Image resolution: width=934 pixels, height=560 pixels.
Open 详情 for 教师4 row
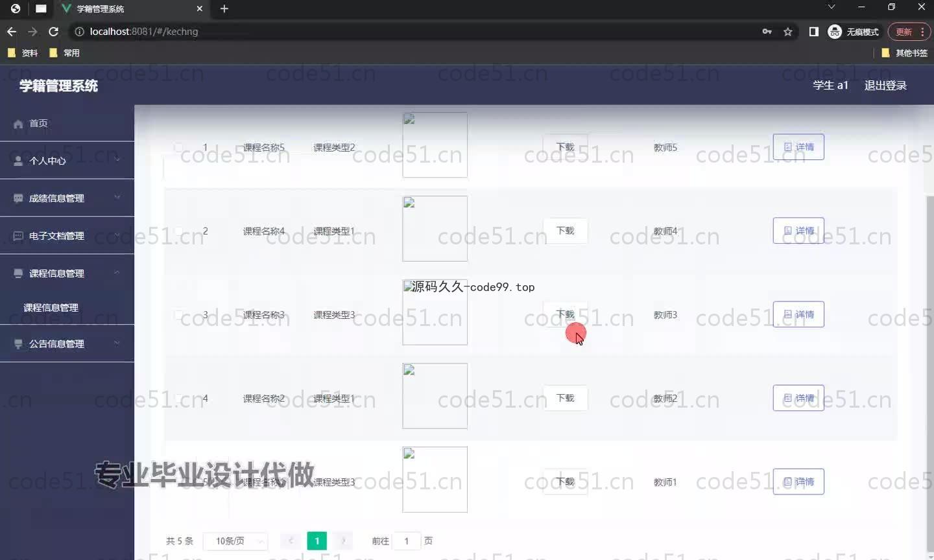pyautogui.click(x=798, y=231)
